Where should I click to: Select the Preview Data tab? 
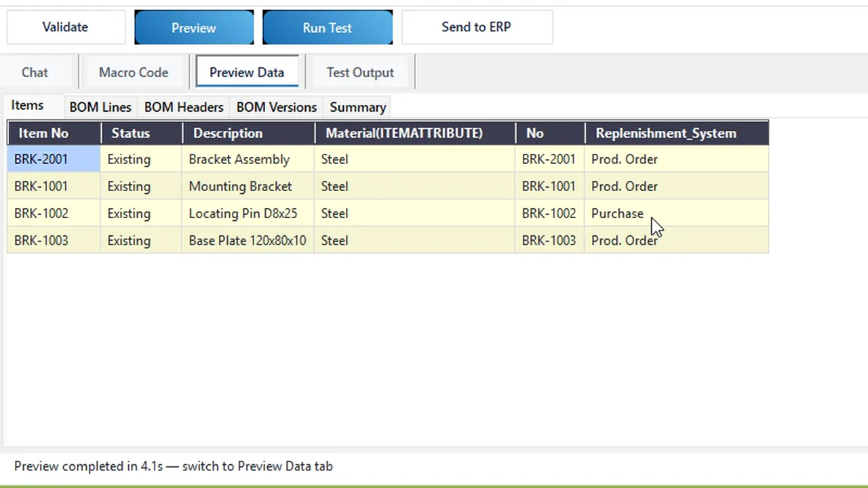(247, 73)
